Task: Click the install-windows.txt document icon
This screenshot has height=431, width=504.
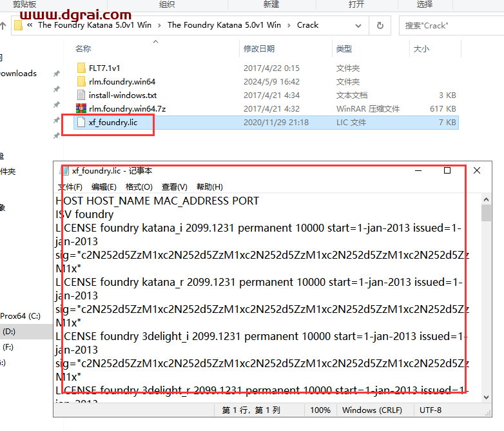Action: [81, 95]
